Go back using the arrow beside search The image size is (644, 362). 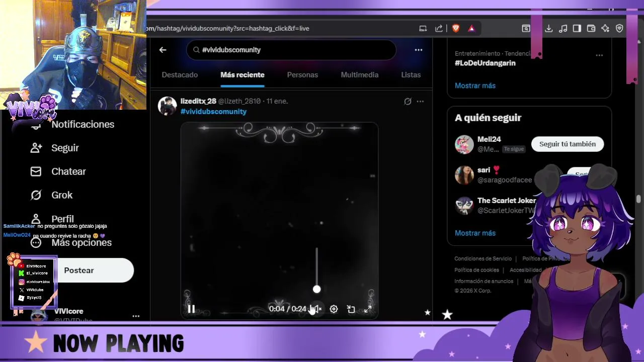163,50
